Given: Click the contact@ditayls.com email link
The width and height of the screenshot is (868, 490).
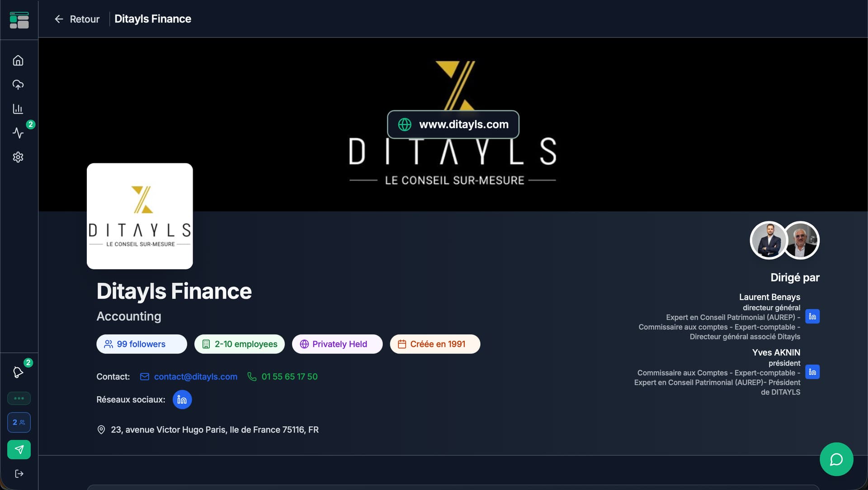Looking at the screenshot, I should click(195, 376).
